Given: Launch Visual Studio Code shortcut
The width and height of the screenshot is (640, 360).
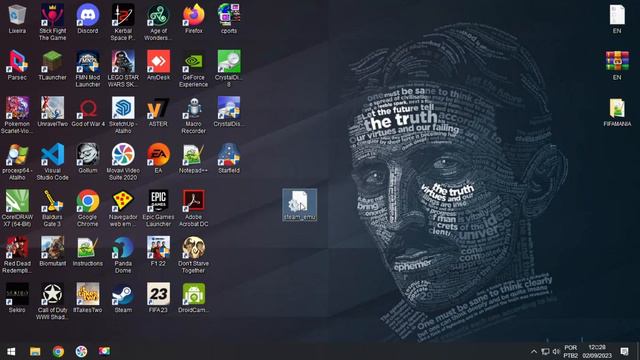Looking at the screenshot, I should (x=52, y=162).
